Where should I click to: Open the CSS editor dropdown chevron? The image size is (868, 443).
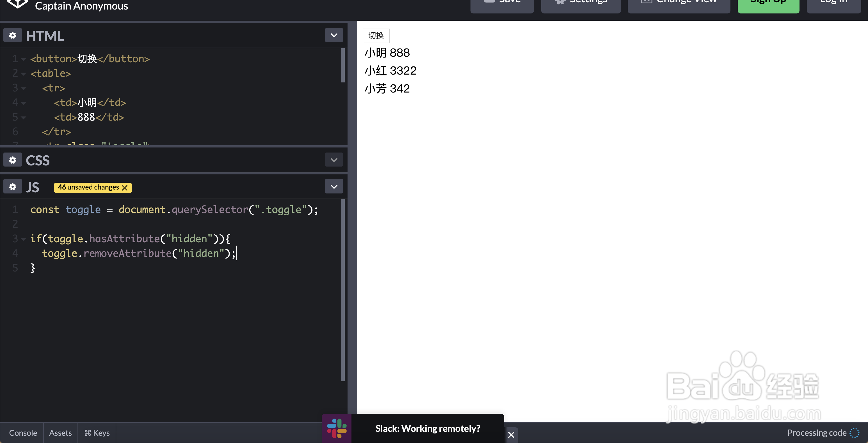[334, 160]
